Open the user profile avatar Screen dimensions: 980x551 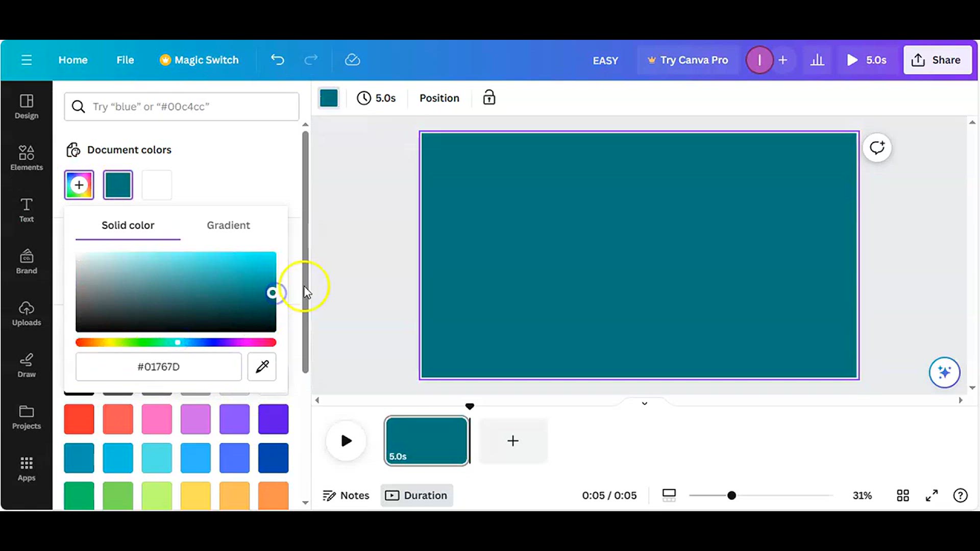tap(759, 60)
